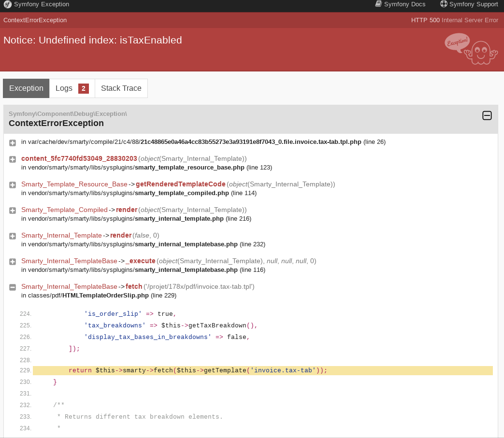Expand the getRenderedTemplateCode trace entry
This screenshot has height=438, width=504.
pos(13,185)
